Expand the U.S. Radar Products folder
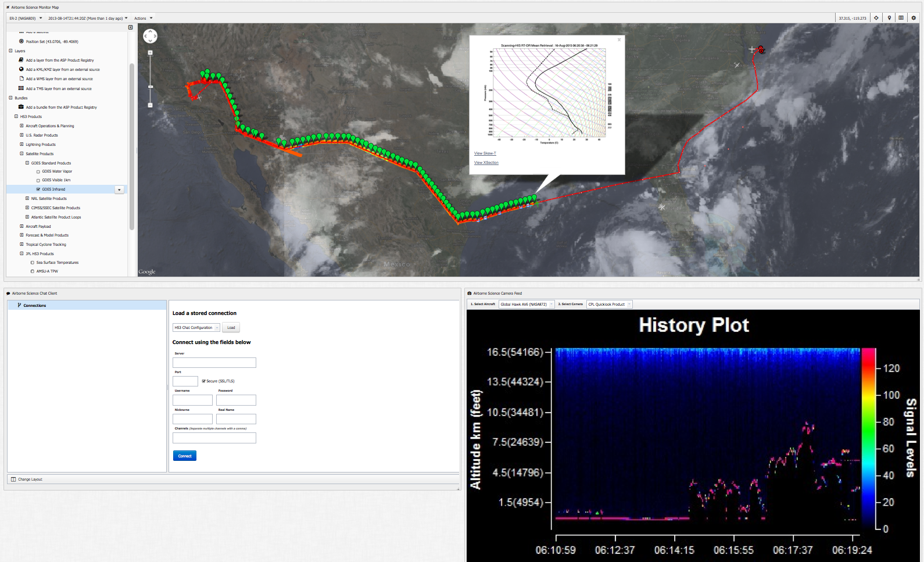The height and width of the screenshot is (562, 924). point(22,135)
